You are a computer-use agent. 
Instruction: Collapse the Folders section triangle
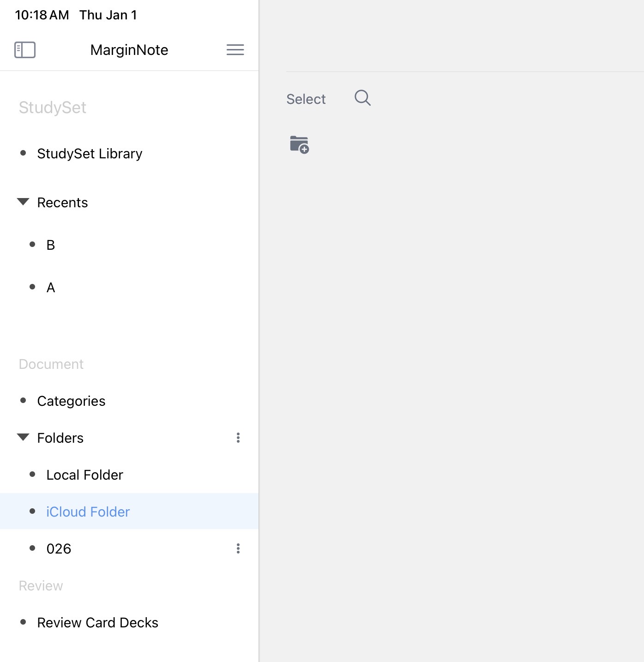[23, 437]
